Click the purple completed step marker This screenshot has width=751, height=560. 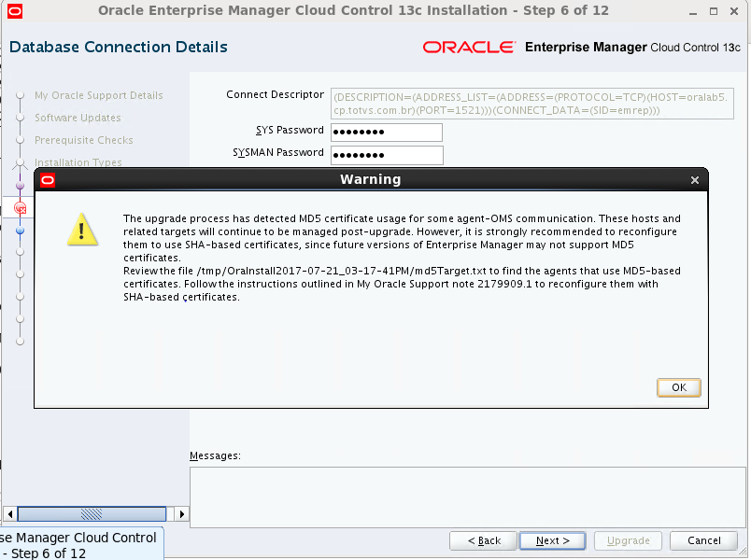click(x=21, y=186)
